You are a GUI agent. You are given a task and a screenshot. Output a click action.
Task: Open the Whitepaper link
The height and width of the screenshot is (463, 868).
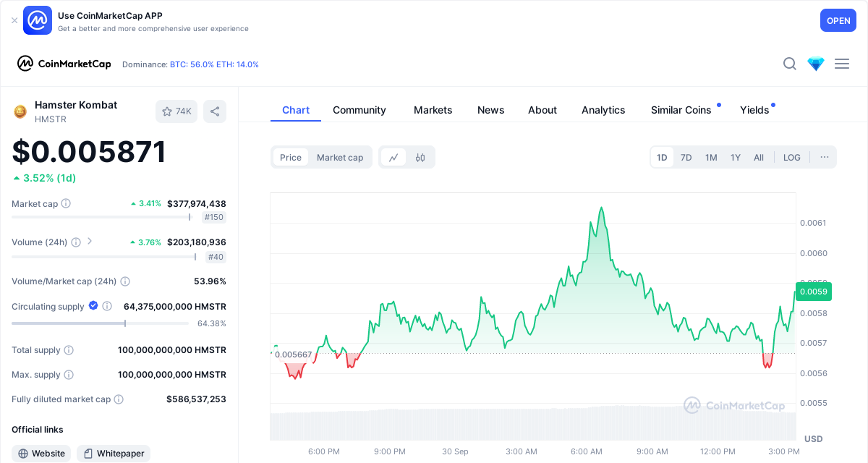114,454
